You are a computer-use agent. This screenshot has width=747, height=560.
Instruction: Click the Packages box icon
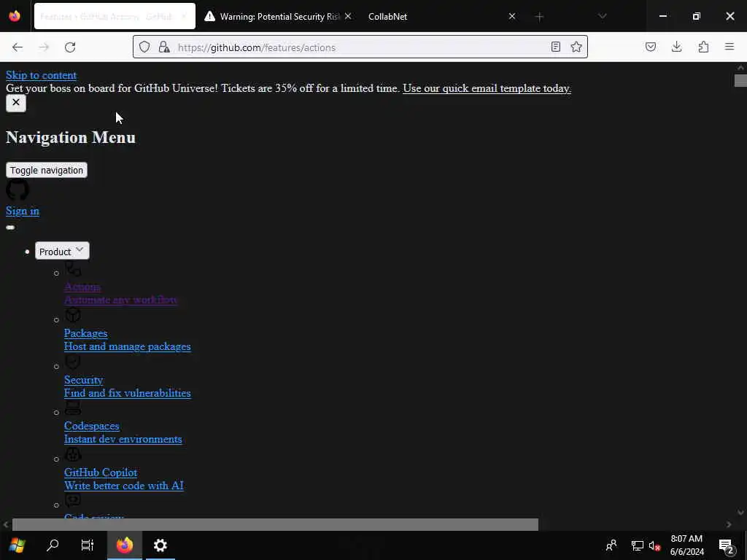[x=73, y=315]
